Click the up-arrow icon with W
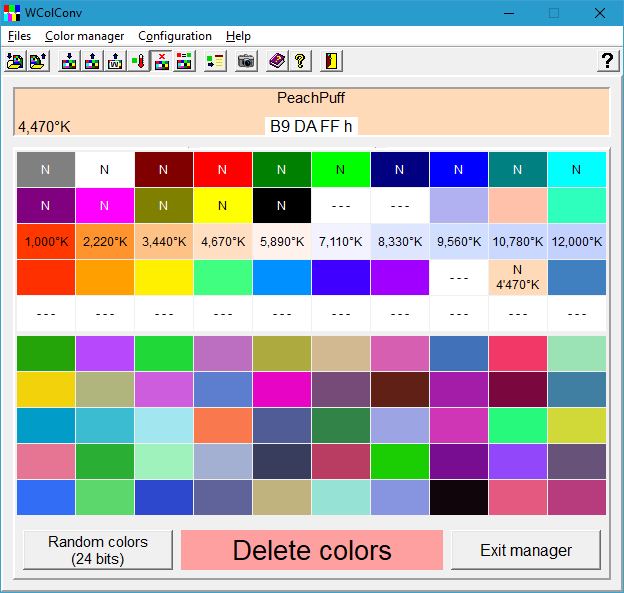Viewport: 624px width, 593px height. coord(115,61)
